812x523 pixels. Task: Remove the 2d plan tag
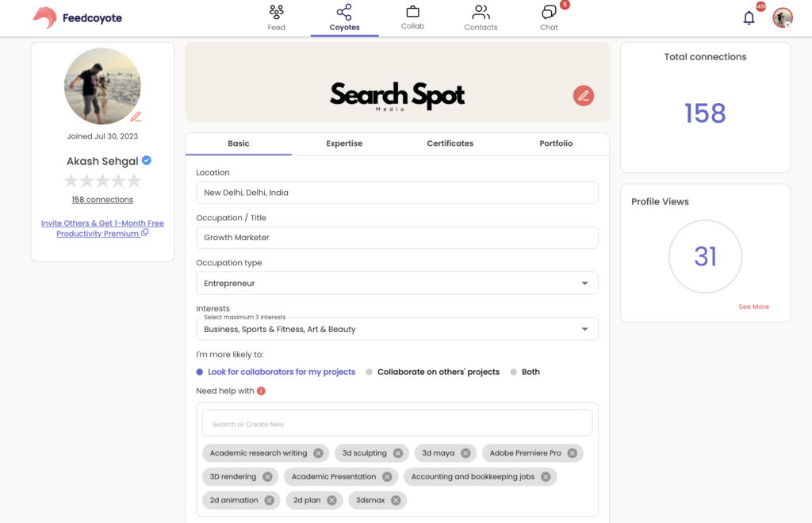(x=332, y=500)
